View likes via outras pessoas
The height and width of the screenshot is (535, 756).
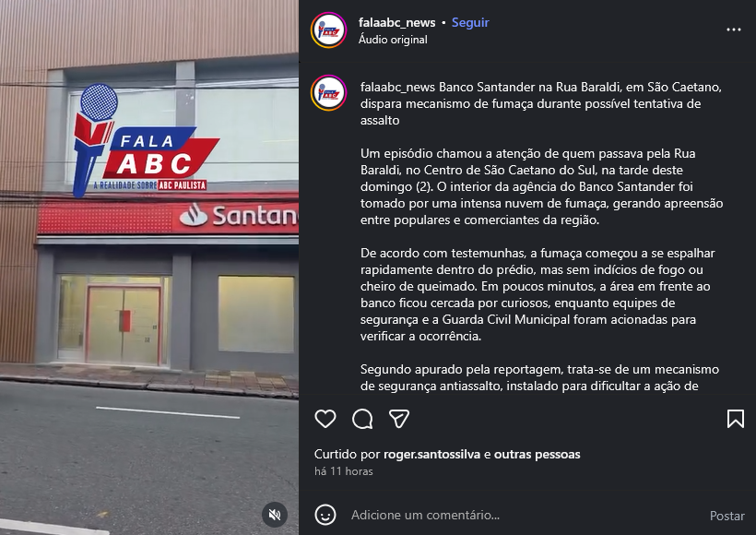[x=537, y=455]
